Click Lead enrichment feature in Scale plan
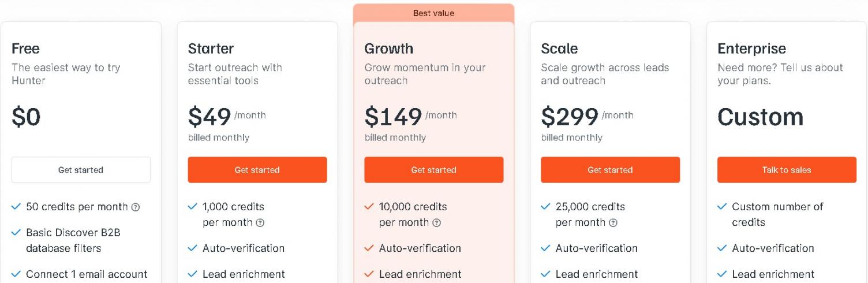This screenshot has width=868, height=283. click(596, 274)
